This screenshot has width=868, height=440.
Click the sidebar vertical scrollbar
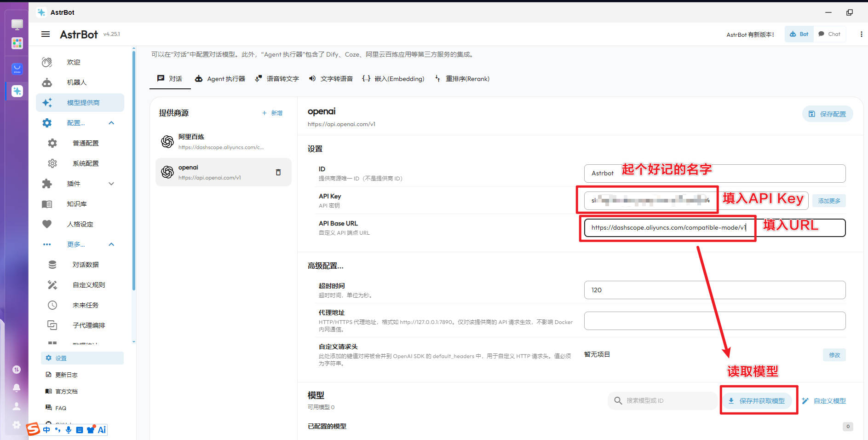click(134, 170)
